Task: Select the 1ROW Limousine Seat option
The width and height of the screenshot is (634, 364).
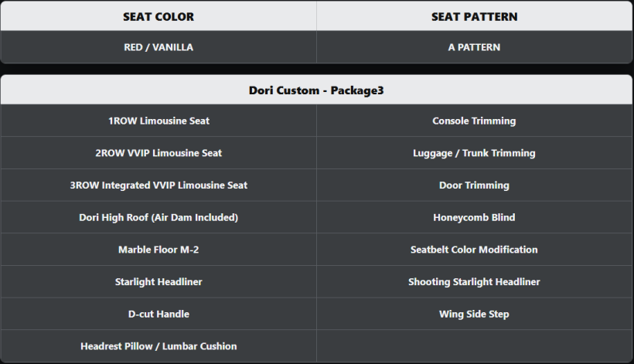Action: point(158,121)
